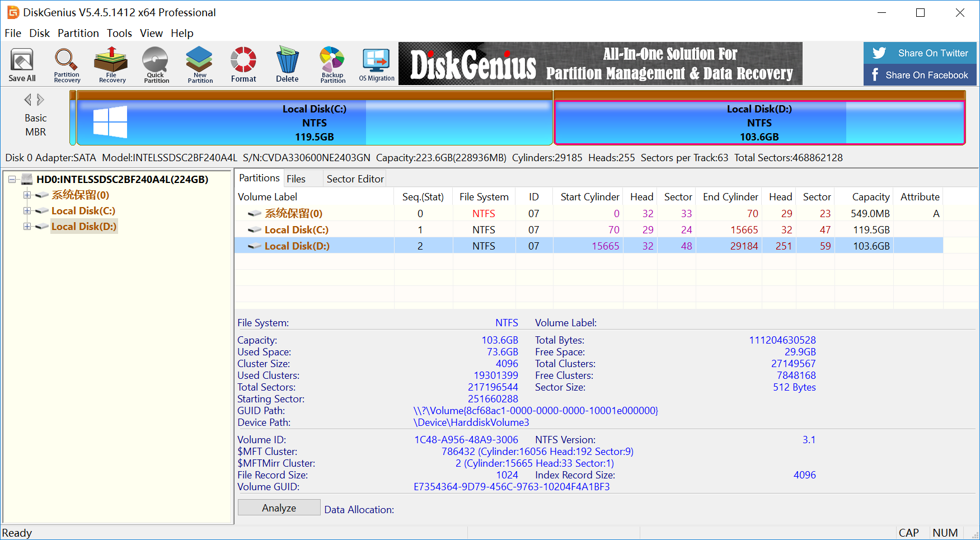
Task: Click drive icon next to 系统保留(0) in table
Action: coord(255,213)
